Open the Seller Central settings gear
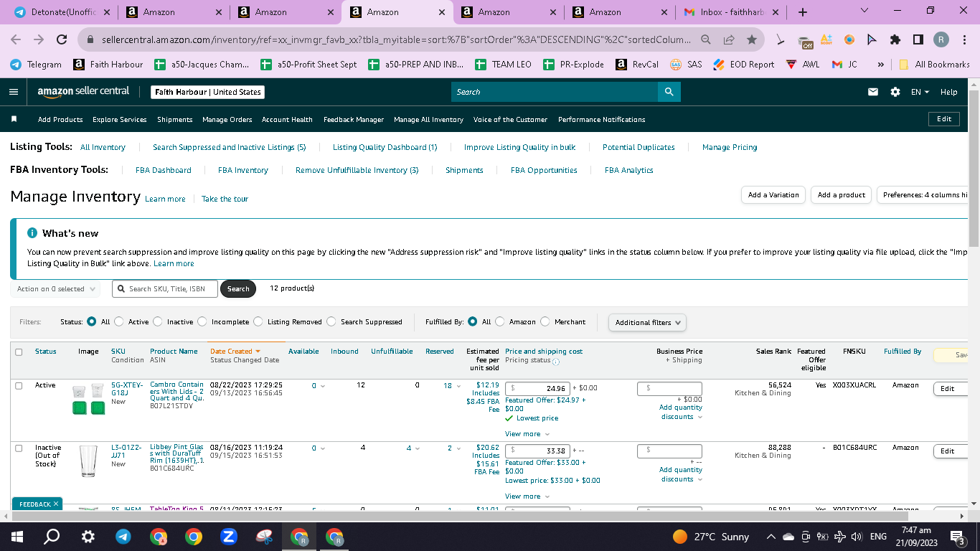This screenshot has width=980, height=551. coord(895,92)
